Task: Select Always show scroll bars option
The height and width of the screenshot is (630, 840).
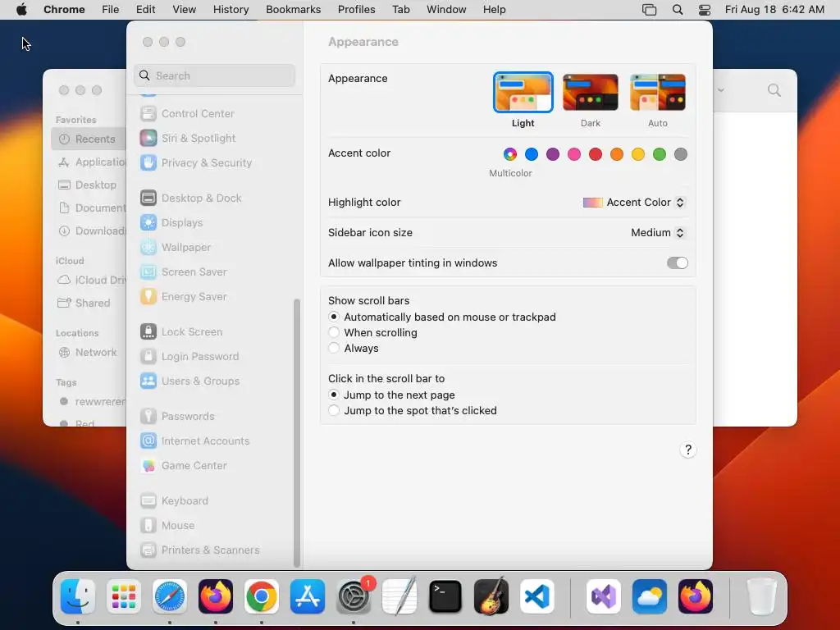Action: click(334, 348)
